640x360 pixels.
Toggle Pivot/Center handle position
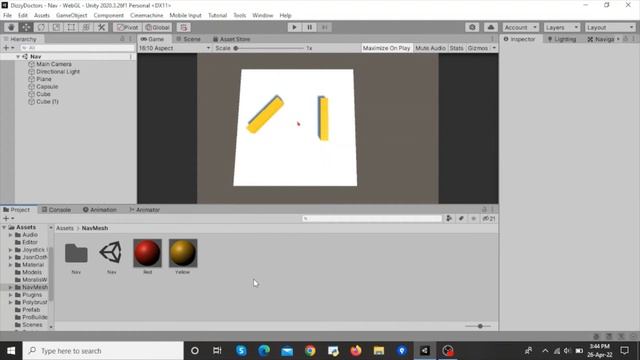pos(127,27)
